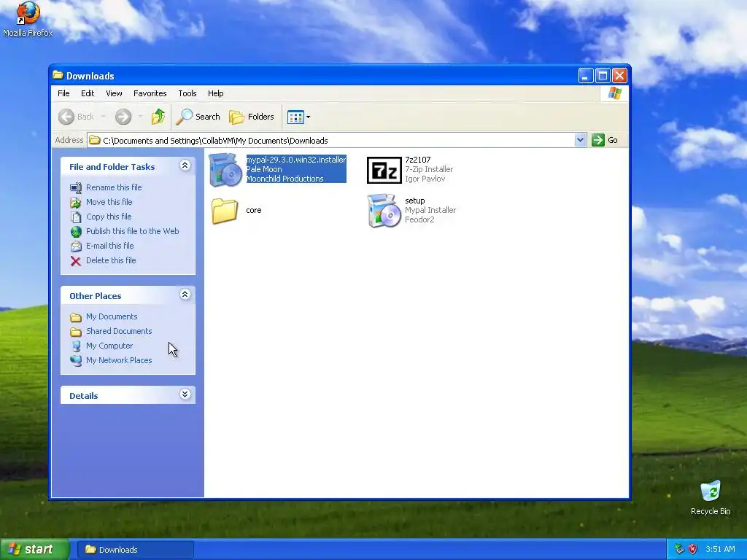Collapse the File and Folder Tasks panel
The width and height of the screenshot is (747, 560).
(x=185, y=166)
